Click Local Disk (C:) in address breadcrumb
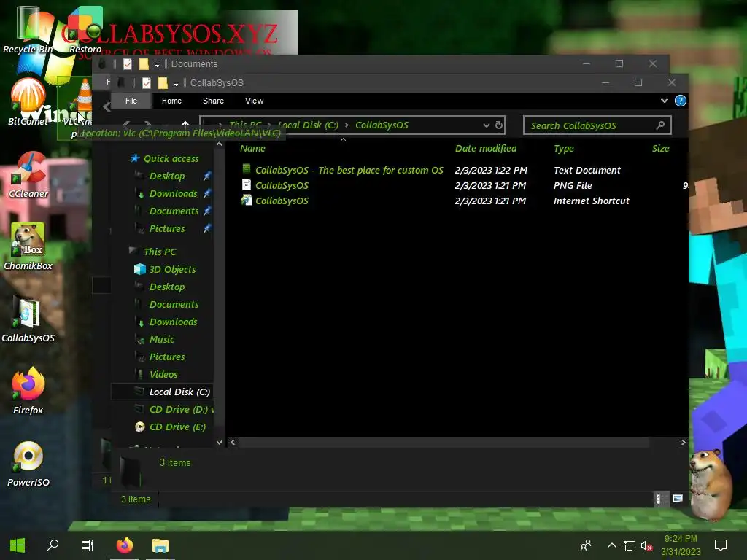 [308, 125]
